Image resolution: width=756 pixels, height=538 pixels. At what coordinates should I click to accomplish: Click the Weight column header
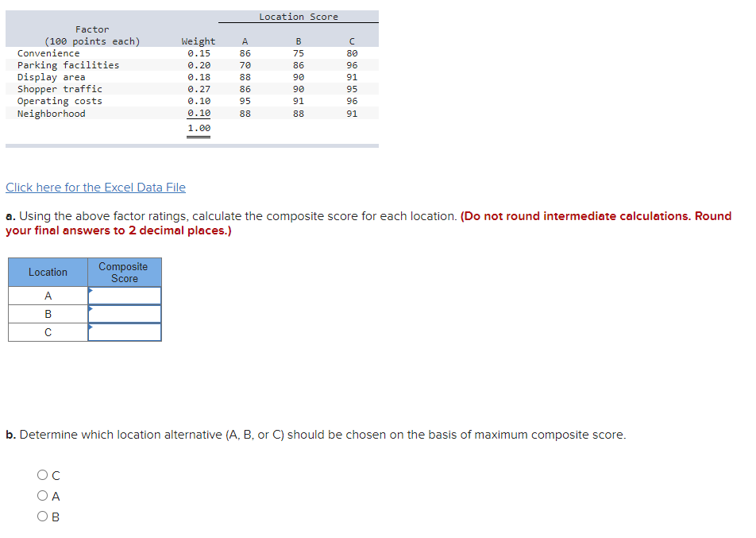[x=198, y=41]
